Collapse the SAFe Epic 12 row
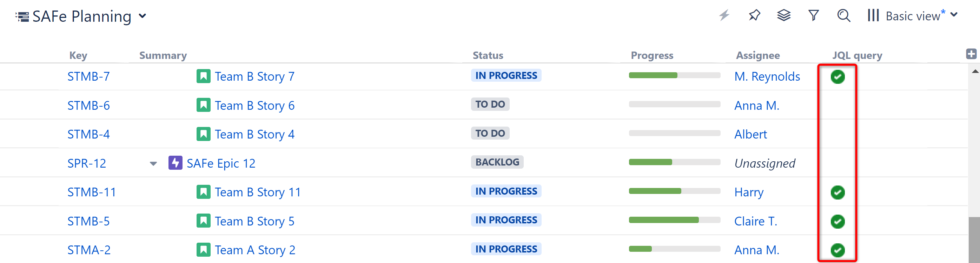 click(153, 163)
